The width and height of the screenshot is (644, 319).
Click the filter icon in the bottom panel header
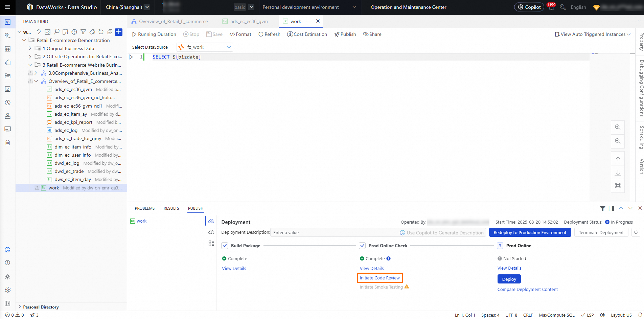coord(602,208)
